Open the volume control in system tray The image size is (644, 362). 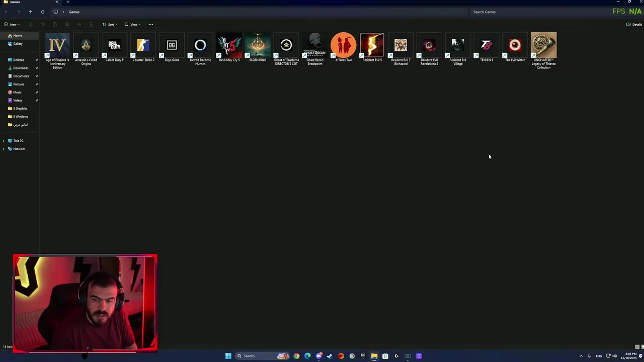click(614, 356)
